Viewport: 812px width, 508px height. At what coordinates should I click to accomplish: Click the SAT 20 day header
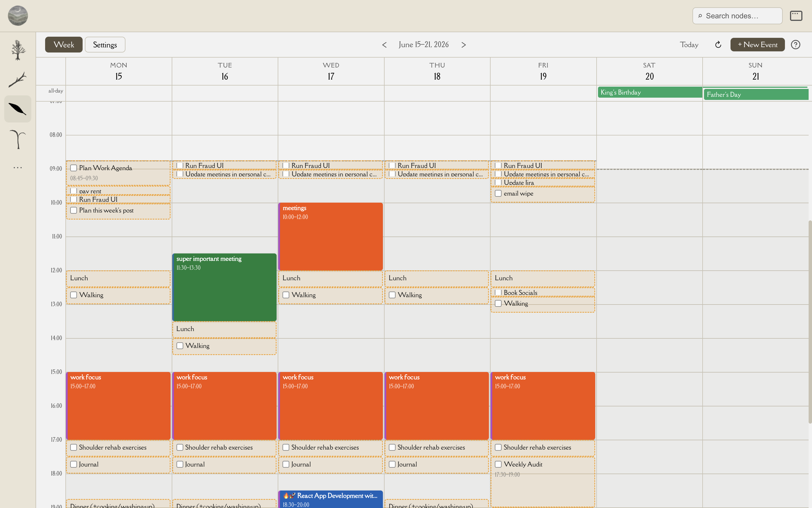point(649,71)
